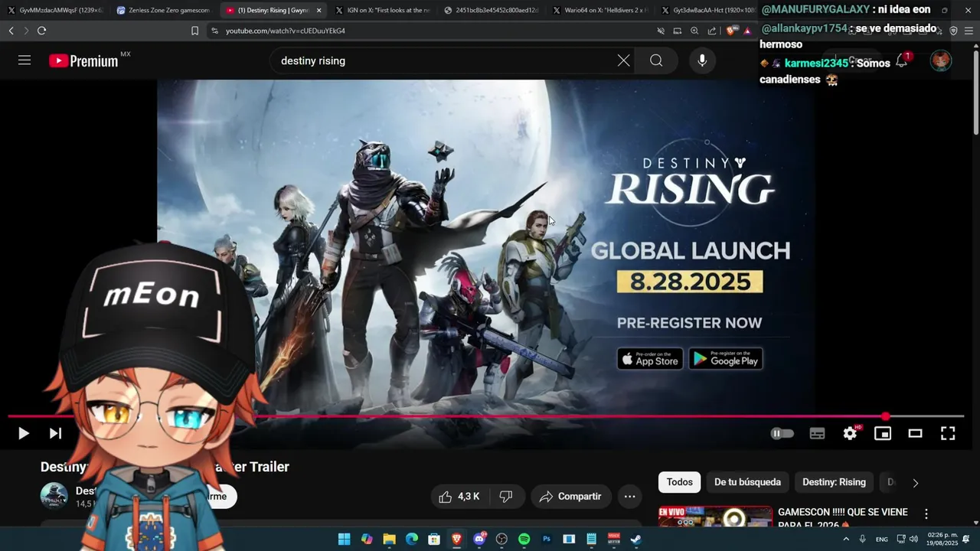Open Steam from the taskbar

(x=635, y=540)
